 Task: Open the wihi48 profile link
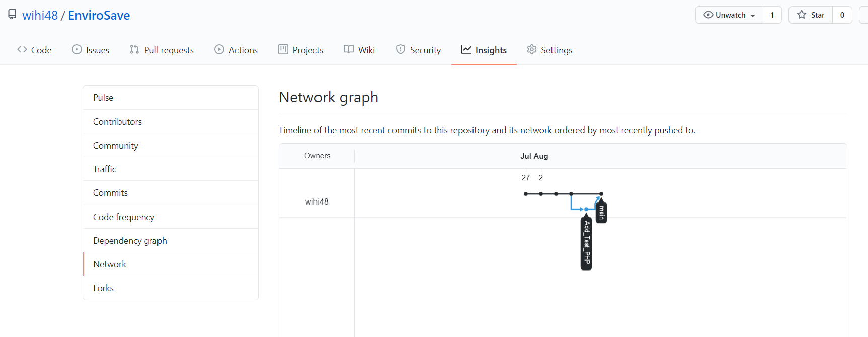point(39,15)
